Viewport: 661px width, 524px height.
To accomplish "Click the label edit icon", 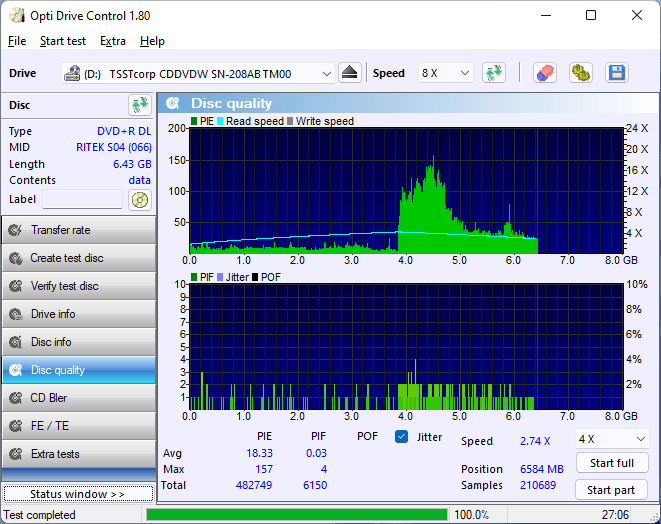I will 140,199.
